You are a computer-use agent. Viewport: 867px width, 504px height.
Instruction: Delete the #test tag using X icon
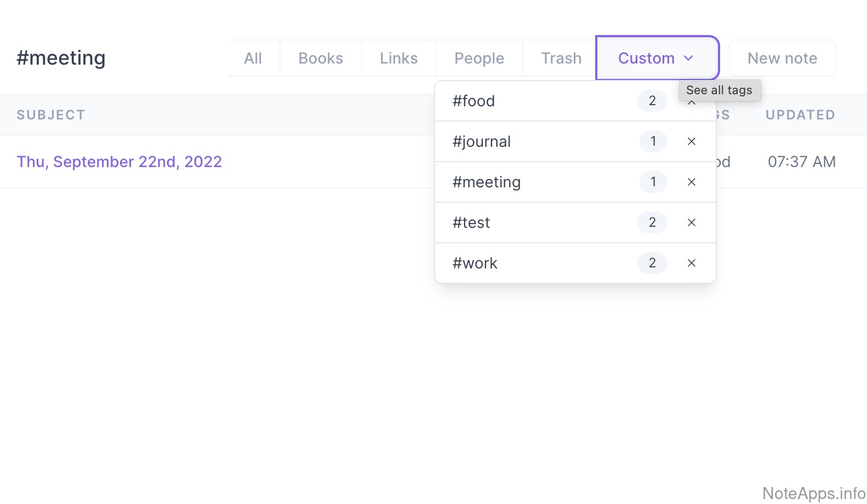pos(691,222)
